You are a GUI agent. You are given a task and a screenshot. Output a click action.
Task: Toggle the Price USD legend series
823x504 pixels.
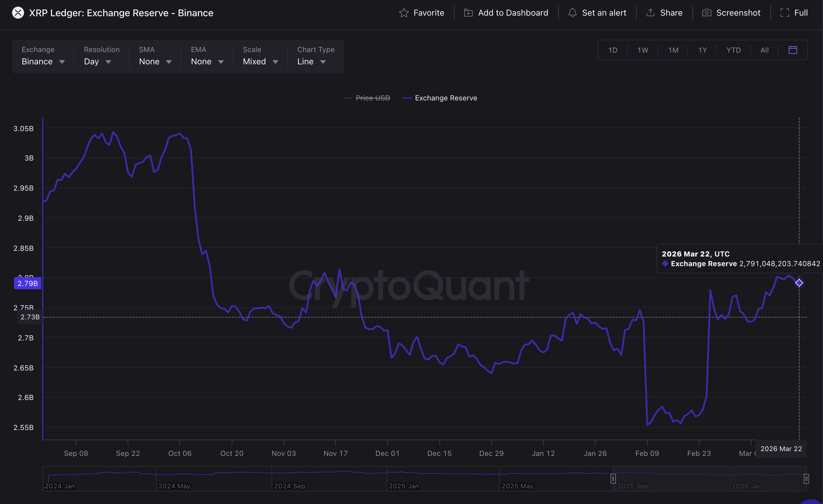(x=372, y=98)
